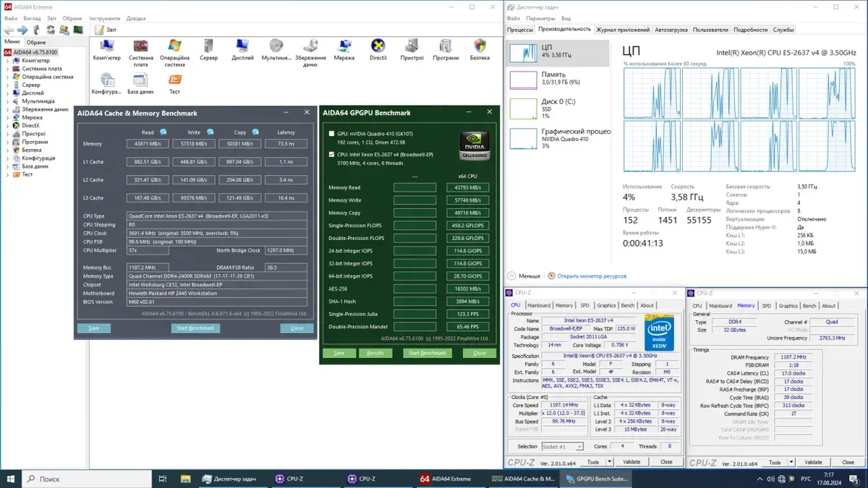Click Start Benchmark in Cache & Memory window
The image size is (868, 488).
[195, 328]
